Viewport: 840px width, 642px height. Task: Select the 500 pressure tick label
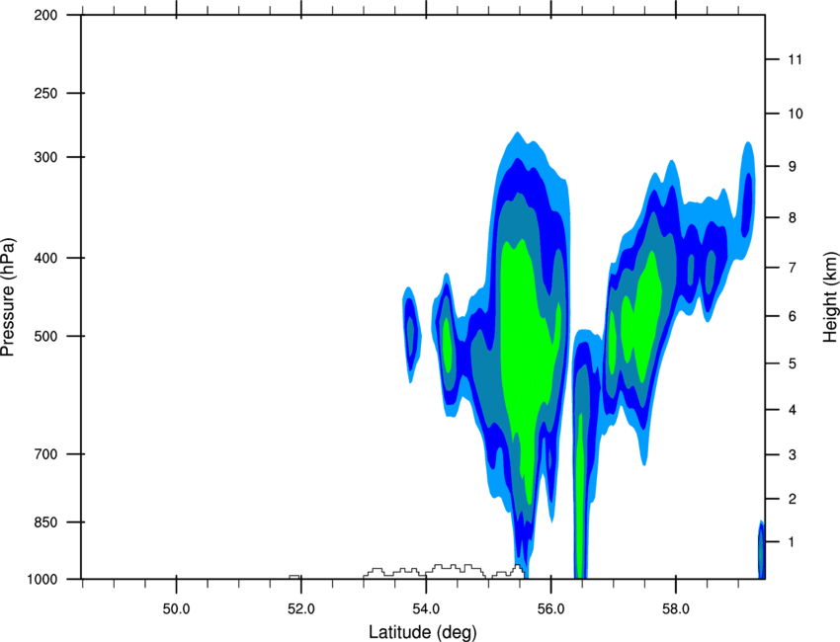[45, 336]
